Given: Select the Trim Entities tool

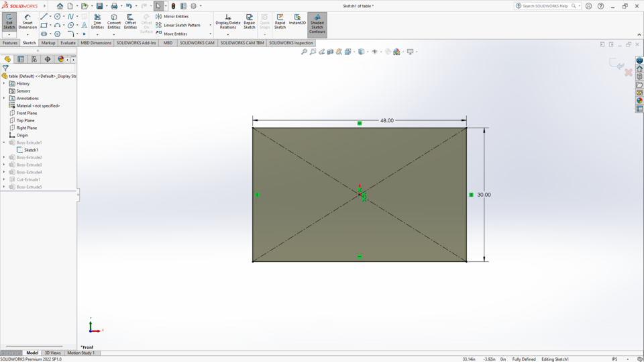Looking at the screenshot, I should [97, 21].
